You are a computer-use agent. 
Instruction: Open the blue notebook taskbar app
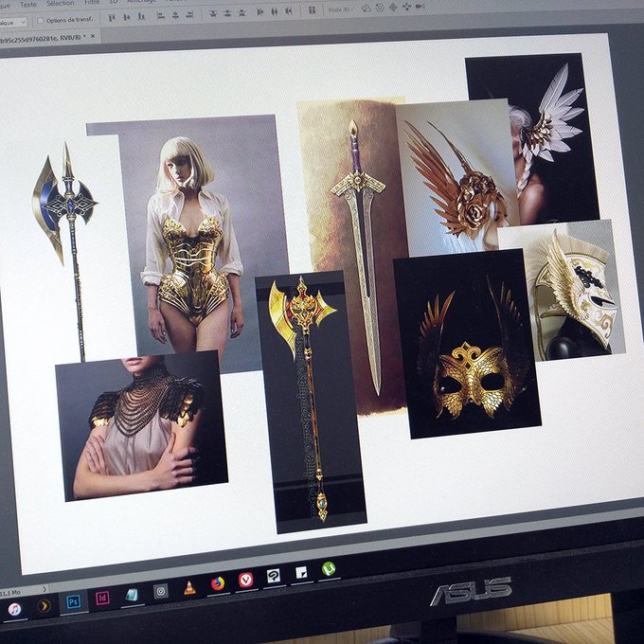pyautogui.click(x=132, y=595)
